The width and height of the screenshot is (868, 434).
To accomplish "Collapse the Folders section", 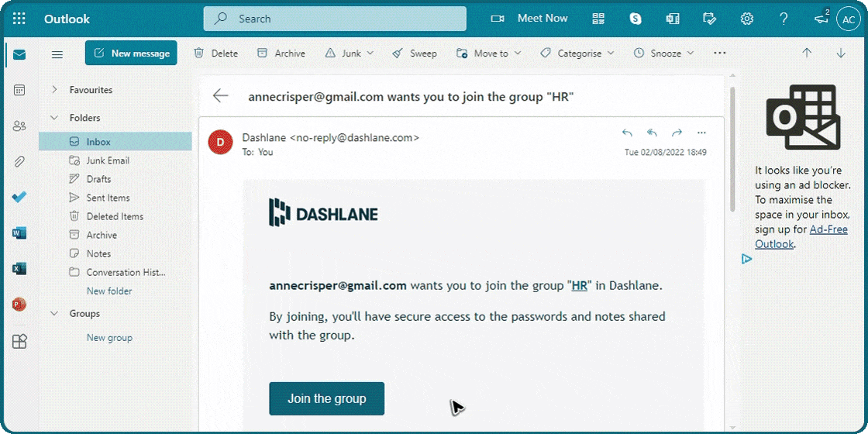I will click(54, 117).
